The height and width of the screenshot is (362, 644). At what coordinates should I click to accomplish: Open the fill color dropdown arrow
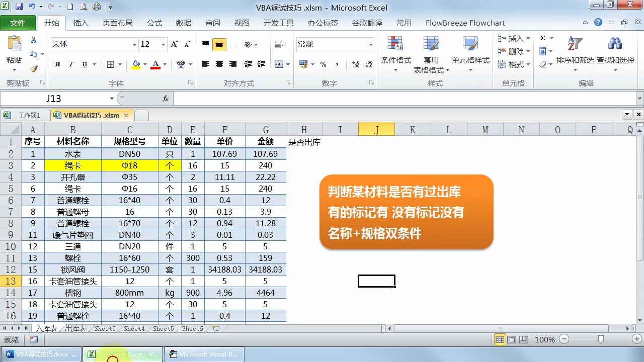coord(145,64)
